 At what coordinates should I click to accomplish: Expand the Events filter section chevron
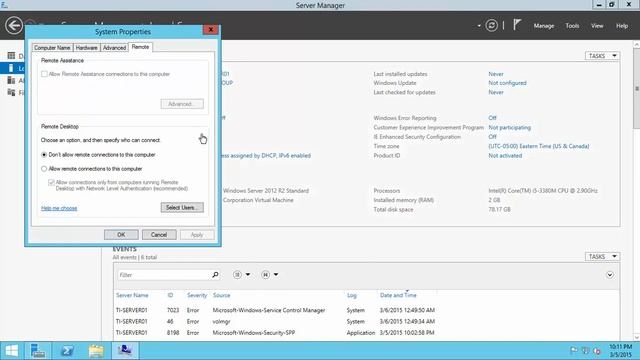(x=609, y=275)
